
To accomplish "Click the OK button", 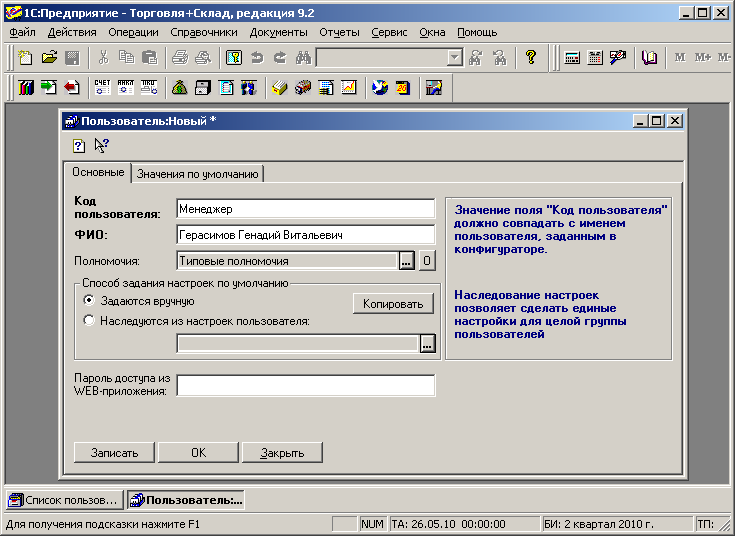I will (198, 453).
